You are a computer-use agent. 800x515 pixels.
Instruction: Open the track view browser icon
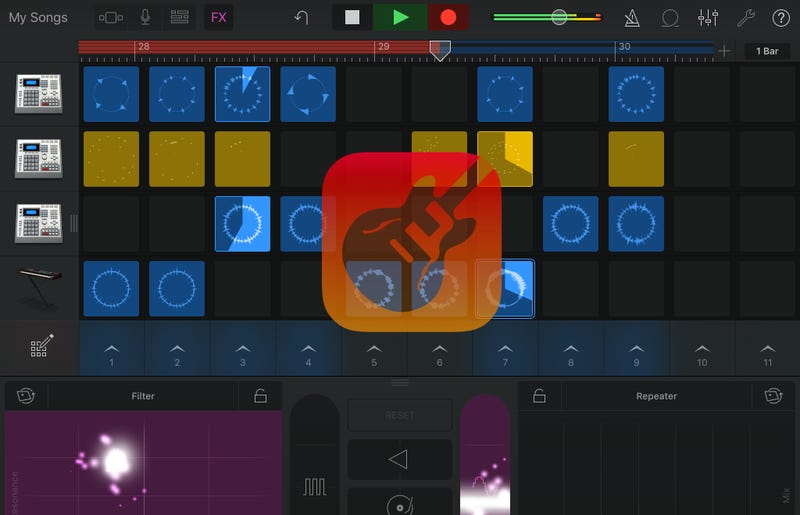(x=111, y=17)
